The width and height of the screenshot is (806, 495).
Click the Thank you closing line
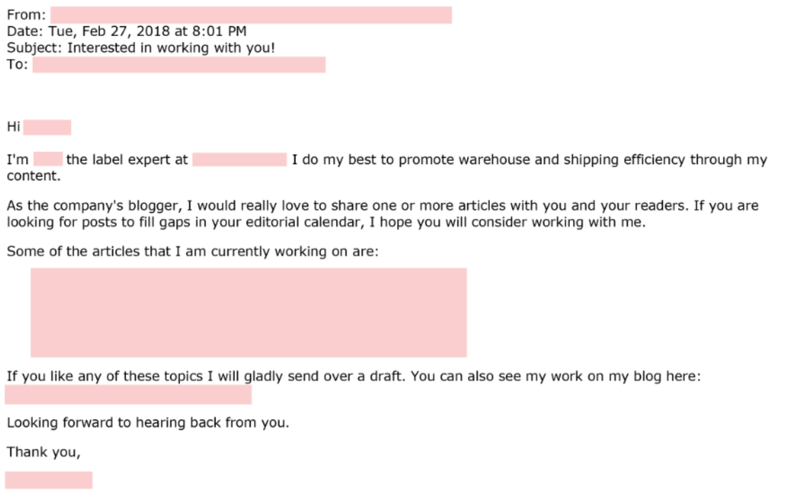(x=43, y=452)
